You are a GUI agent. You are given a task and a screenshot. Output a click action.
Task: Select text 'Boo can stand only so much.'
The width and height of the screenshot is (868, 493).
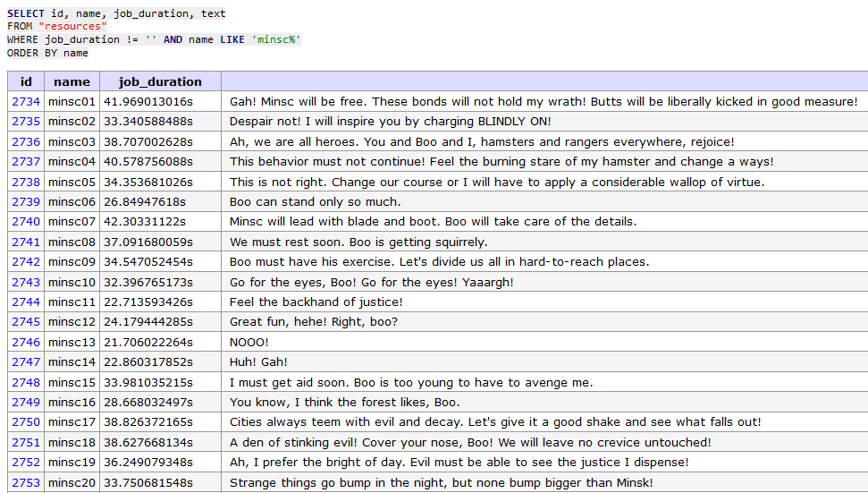[x=315, y=202]
